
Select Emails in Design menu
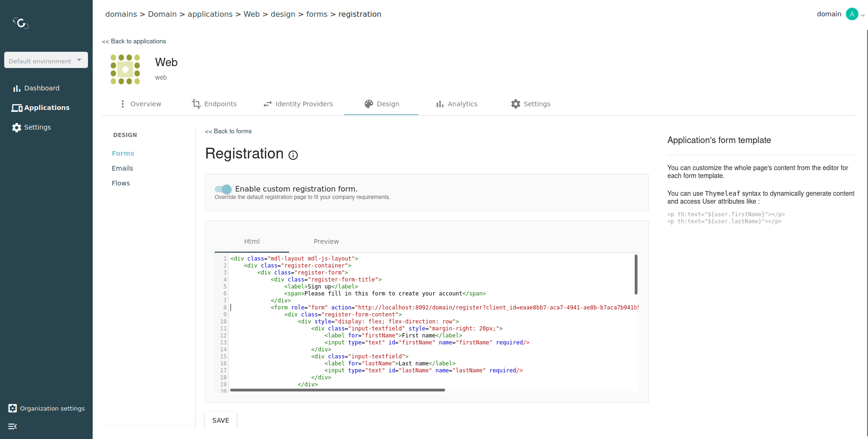tap(122, 168)
